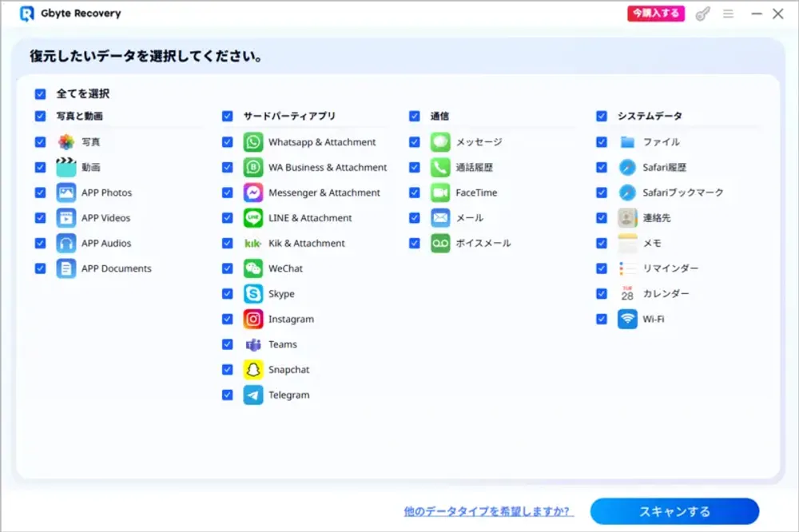Click the Skype app icon
The height and width of the screenshot is (532, 799).
tap(252, 293)
